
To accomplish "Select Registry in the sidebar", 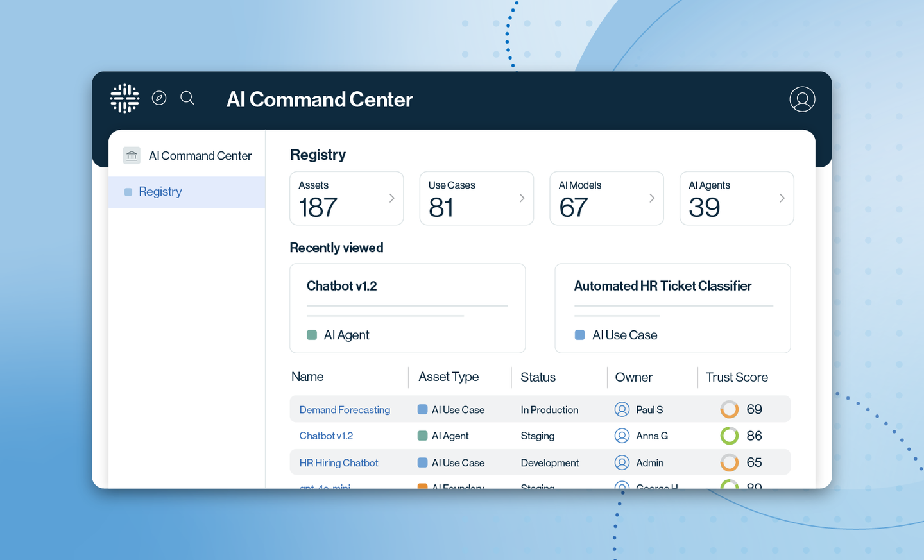I will 160,192.
